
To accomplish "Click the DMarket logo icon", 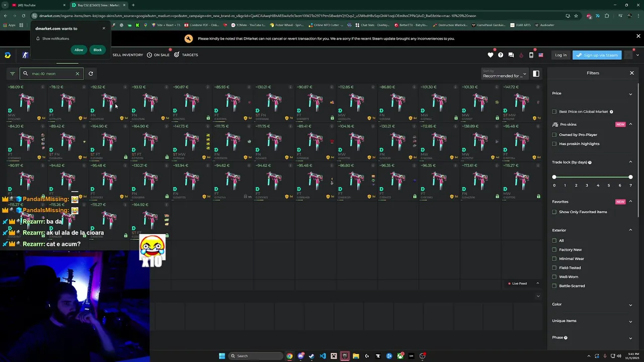I will coord(8,55).
